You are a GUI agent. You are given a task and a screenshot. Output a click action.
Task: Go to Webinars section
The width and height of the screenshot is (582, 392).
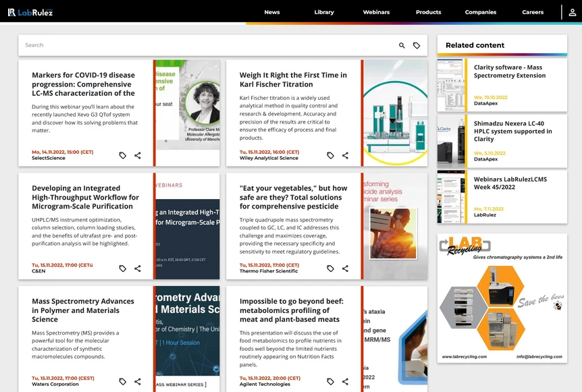pos(376,12)
